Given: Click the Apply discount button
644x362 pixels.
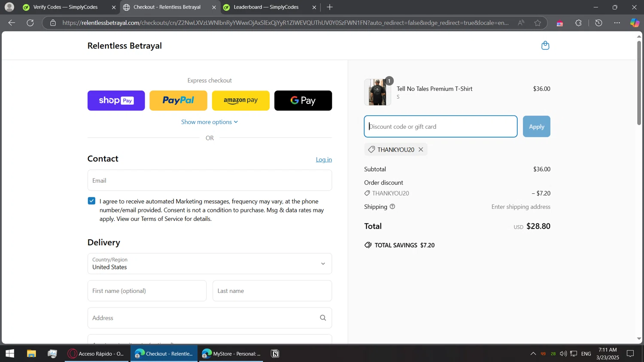Looking at the screenshot, I should (x=537, y=127).
